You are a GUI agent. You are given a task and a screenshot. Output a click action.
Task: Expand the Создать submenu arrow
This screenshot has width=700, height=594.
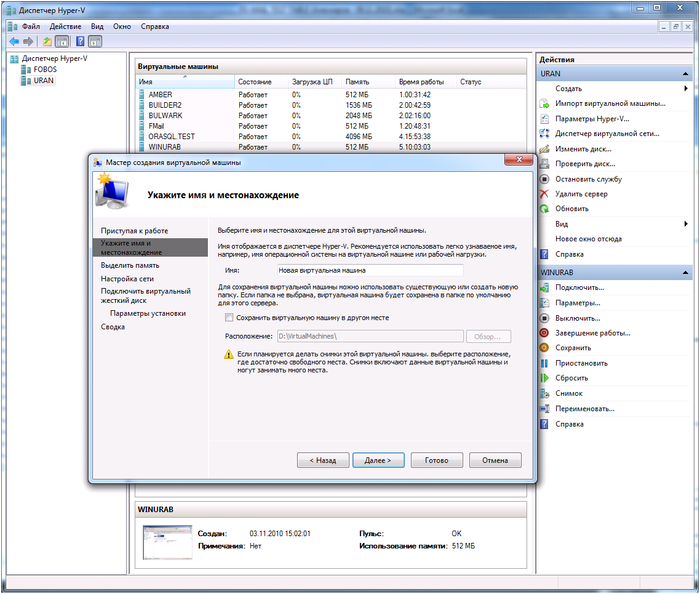686,89
